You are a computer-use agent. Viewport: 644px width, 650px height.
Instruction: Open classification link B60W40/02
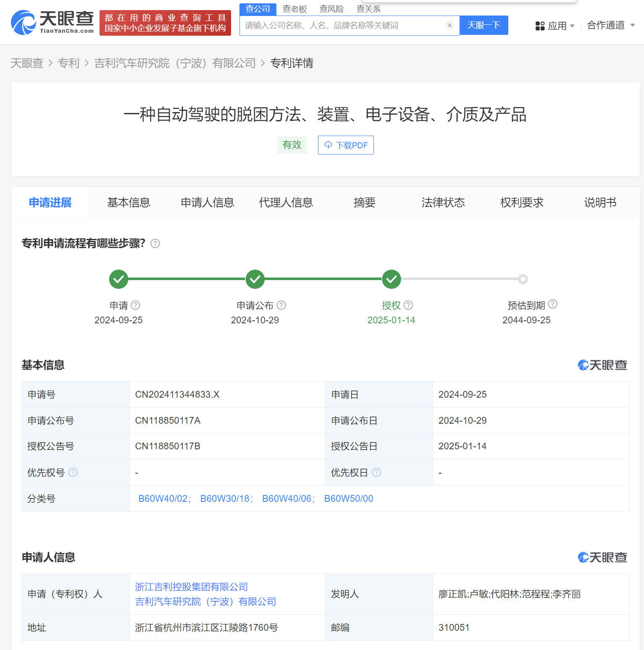pyautogui.click(x=163, y=498)
